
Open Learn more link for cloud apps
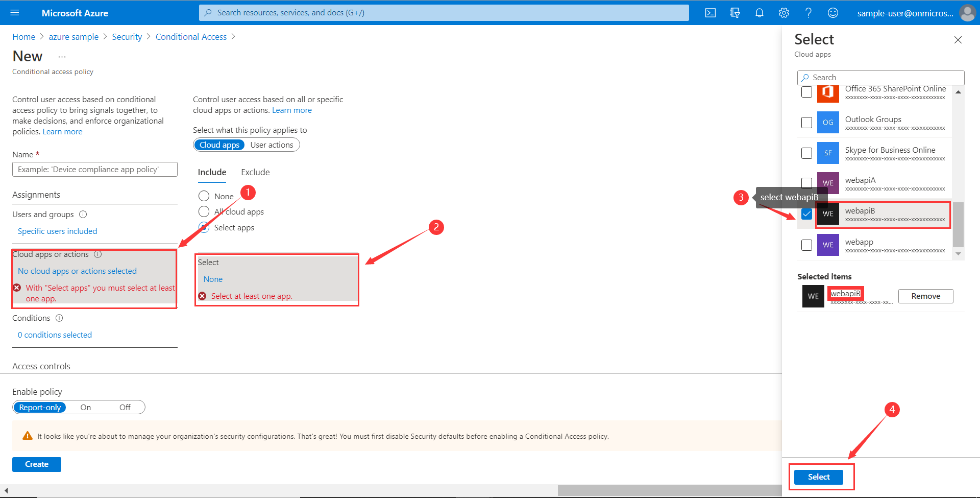click(x=292, y=110)
